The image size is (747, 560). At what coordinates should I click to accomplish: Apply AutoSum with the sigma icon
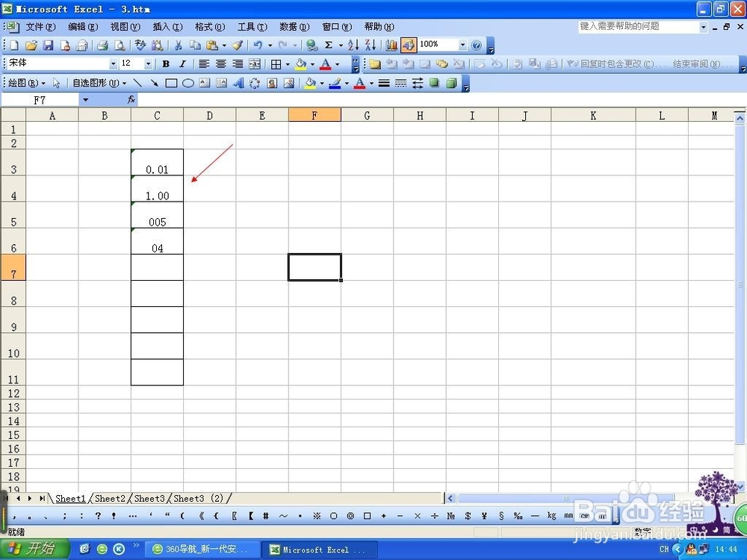(329, 46)
